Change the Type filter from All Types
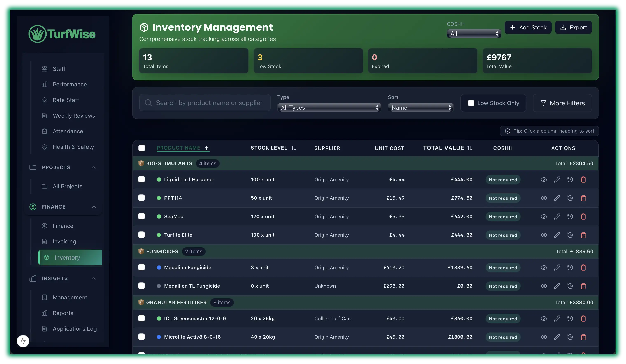The width and height of the screenshot is (626, 364). click(x=329, y=107)
